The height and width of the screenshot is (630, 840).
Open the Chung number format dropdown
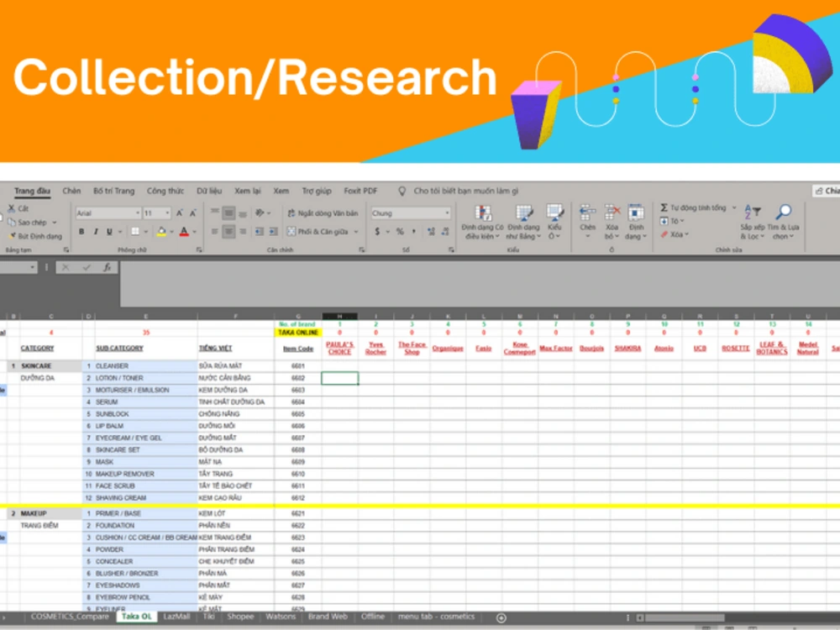coord(446,213)
